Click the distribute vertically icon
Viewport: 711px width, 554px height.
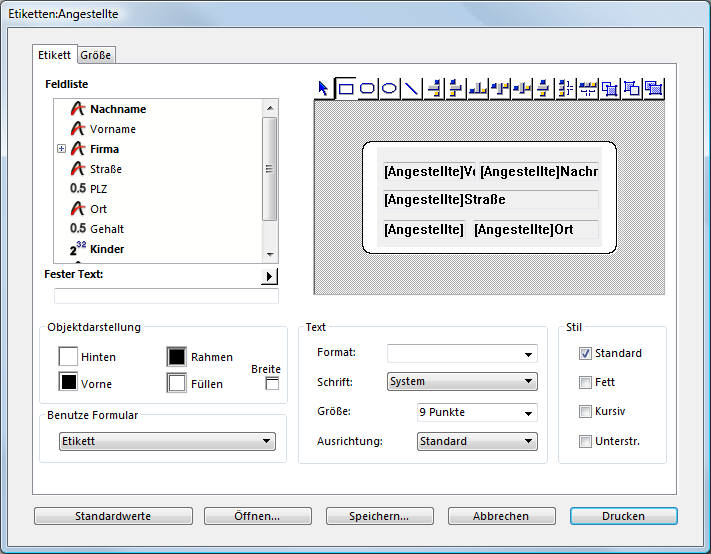click(x=566, y=88)
